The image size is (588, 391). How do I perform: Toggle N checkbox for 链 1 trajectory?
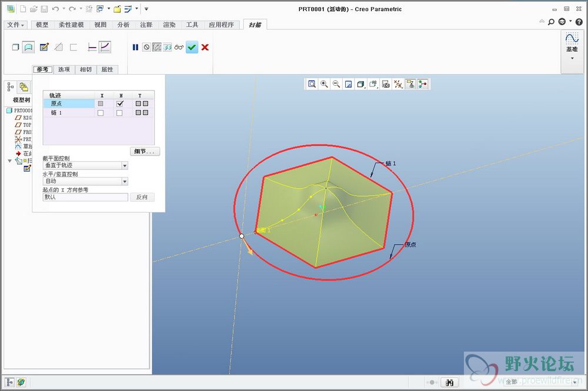(x=119, y=113)
